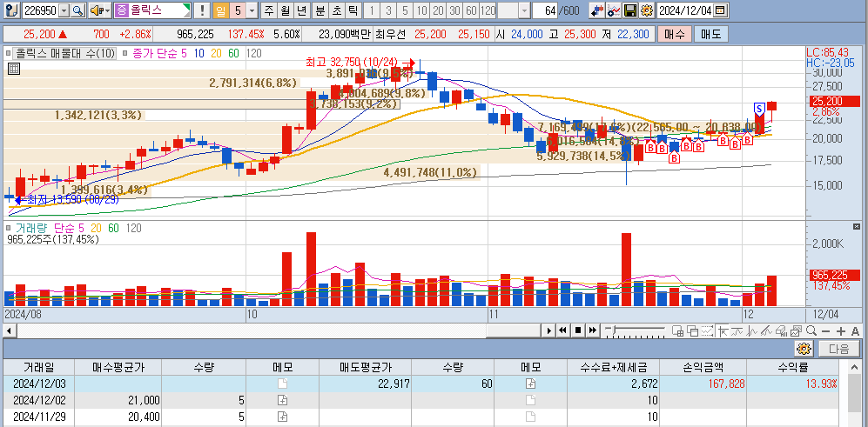
Task: Select the 120 interval button
Action: click(488, 10)
